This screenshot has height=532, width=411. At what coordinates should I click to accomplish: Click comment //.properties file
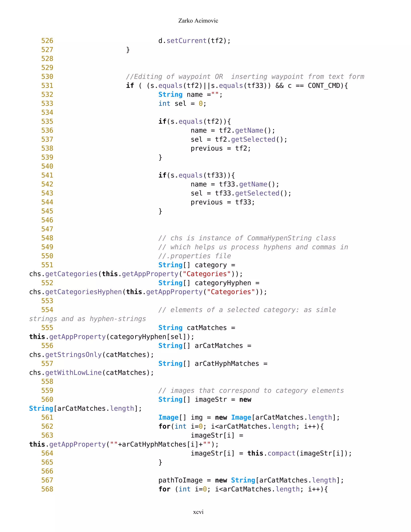tap(194, 256)
